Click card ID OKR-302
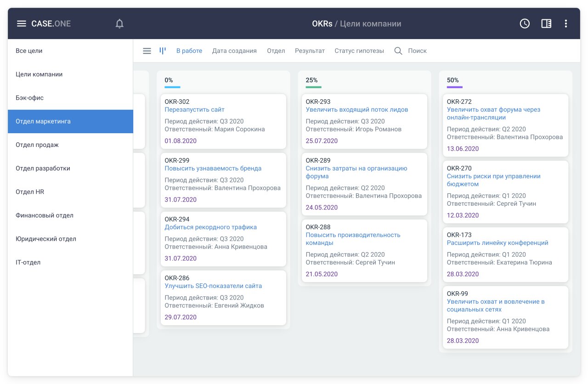Screen dimensions: 588x384 pyautogui.click(x=177, y=102)
